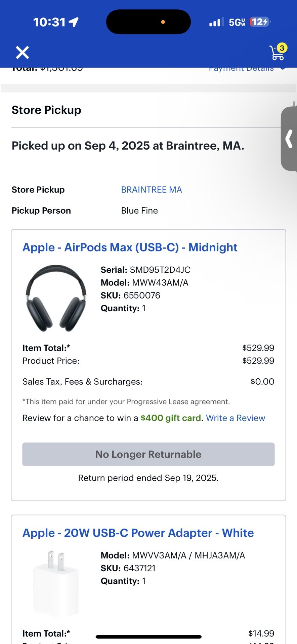Click the Write a Review link
The height and width of the screenshot is (644, 297).
(236, 418)
